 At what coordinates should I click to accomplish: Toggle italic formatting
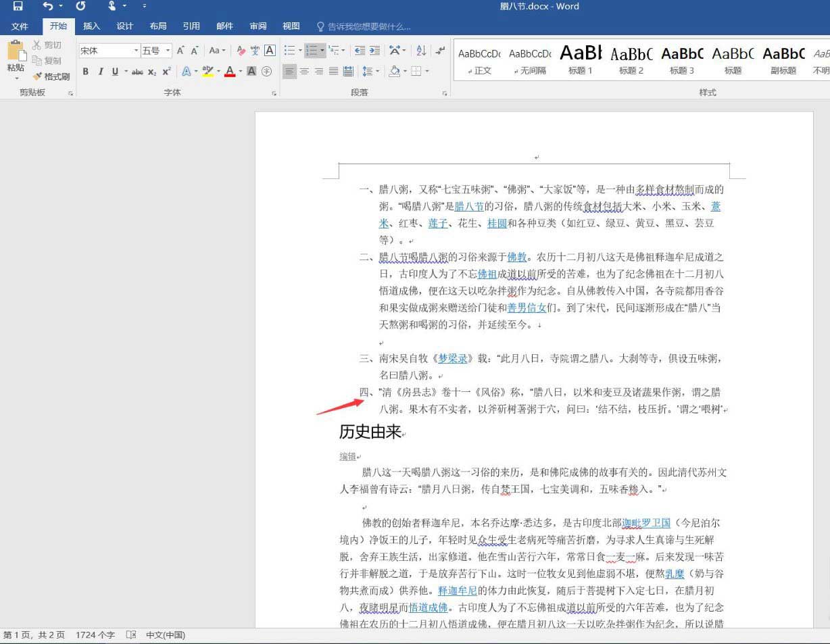(101, 71)
